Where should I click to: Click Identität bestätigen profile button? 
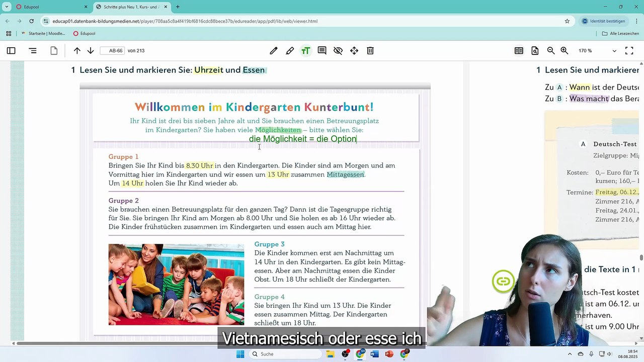pyautogui.click(x=604, y=21)
